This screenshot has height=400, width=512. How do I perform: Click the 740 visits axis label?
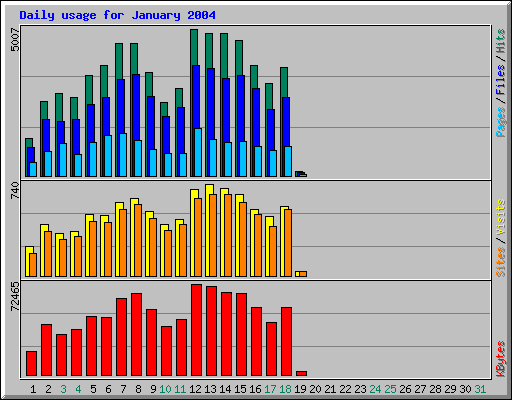[x=15, y=190]
